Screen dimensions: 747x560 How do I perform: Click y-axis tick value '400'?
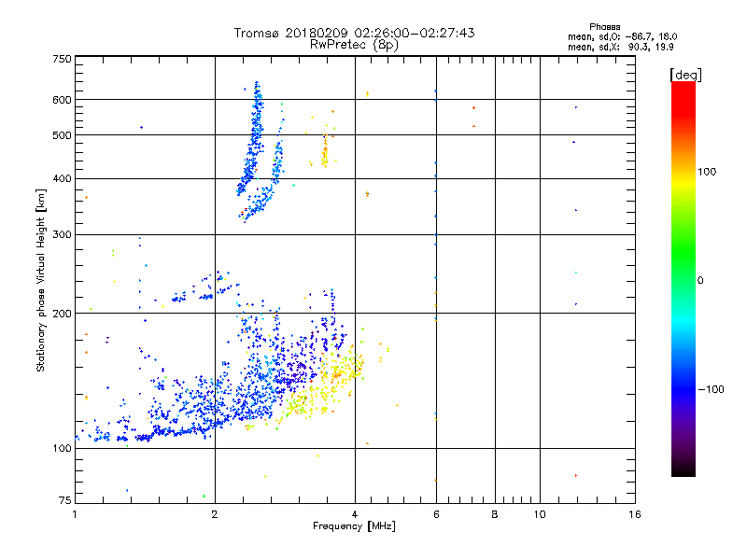[x=62, y=179]
